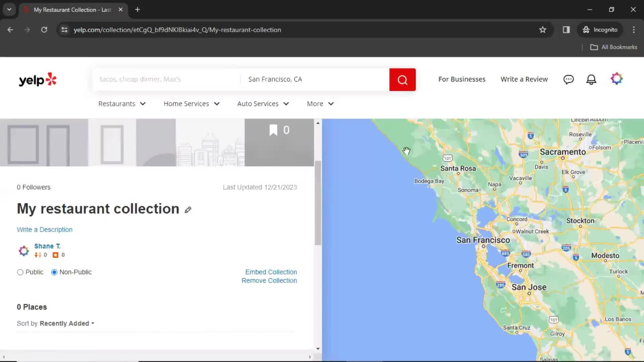
Task: Expand the Restaurants dropdown menu
Action: pos(122,104)
